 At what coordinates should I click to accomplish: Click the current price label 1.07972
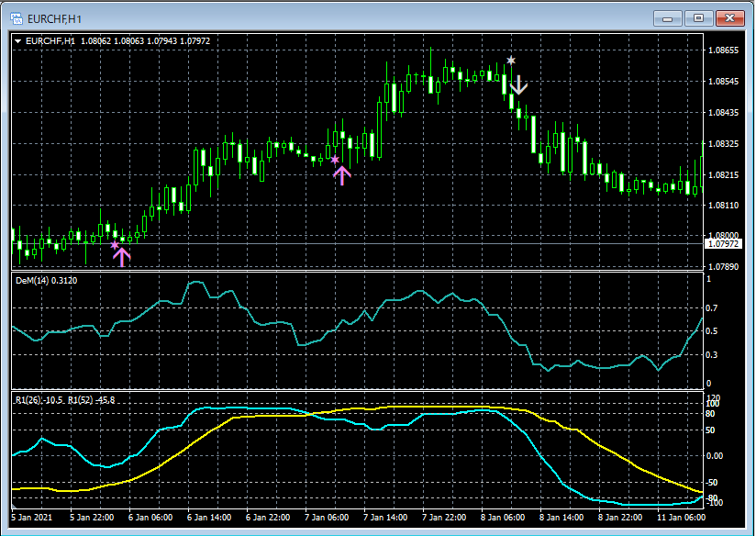[723, 244]
